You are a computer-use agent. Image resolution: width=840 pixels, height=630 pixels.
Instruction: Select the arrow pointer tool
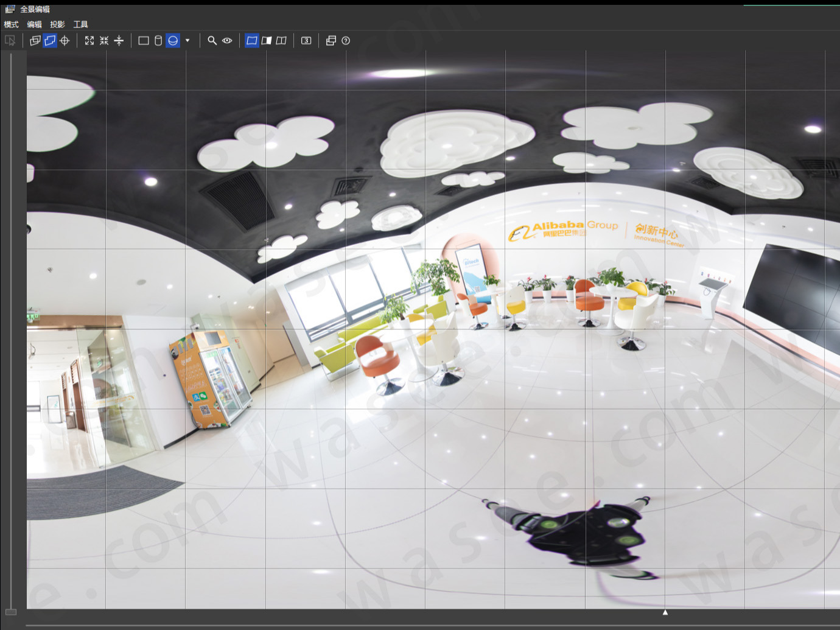point(10,41)
